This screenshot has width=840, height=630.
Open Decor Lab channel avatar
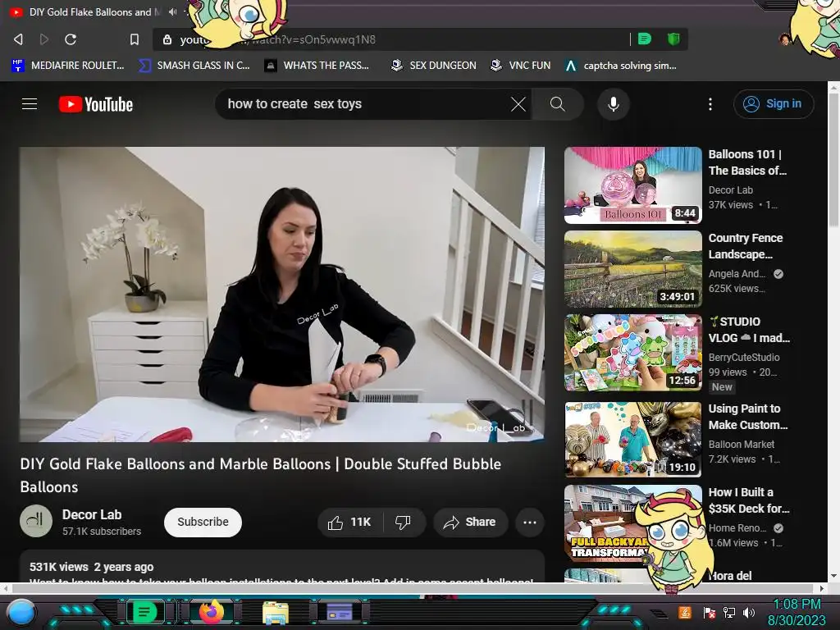[36, 521]
